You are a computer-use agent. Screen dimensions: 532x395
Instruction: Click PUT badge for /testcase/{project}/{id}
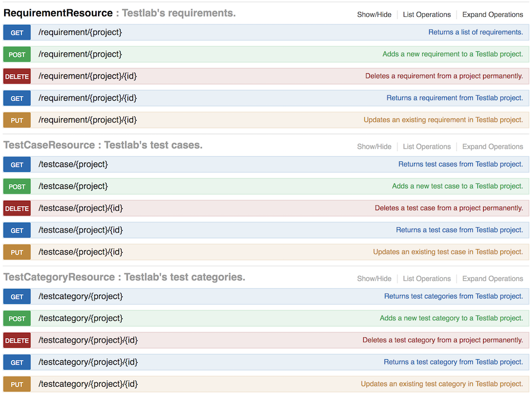click(x=17, y=252)
